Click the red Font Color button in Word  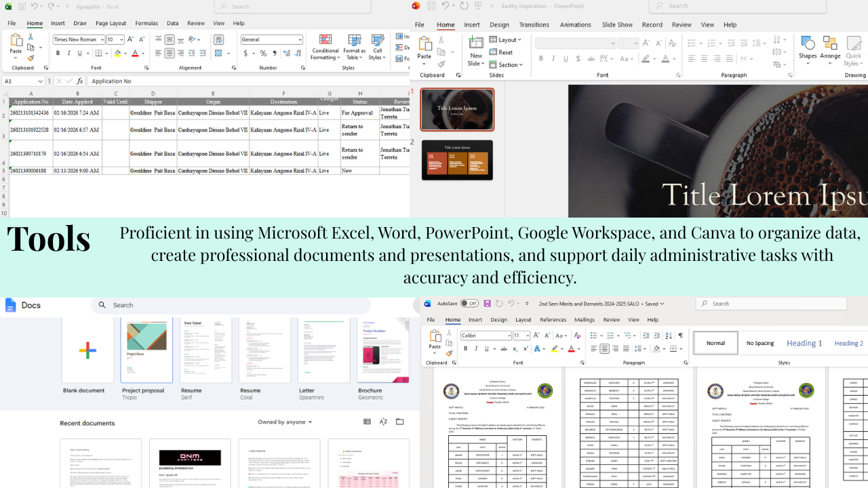(571, 349)
